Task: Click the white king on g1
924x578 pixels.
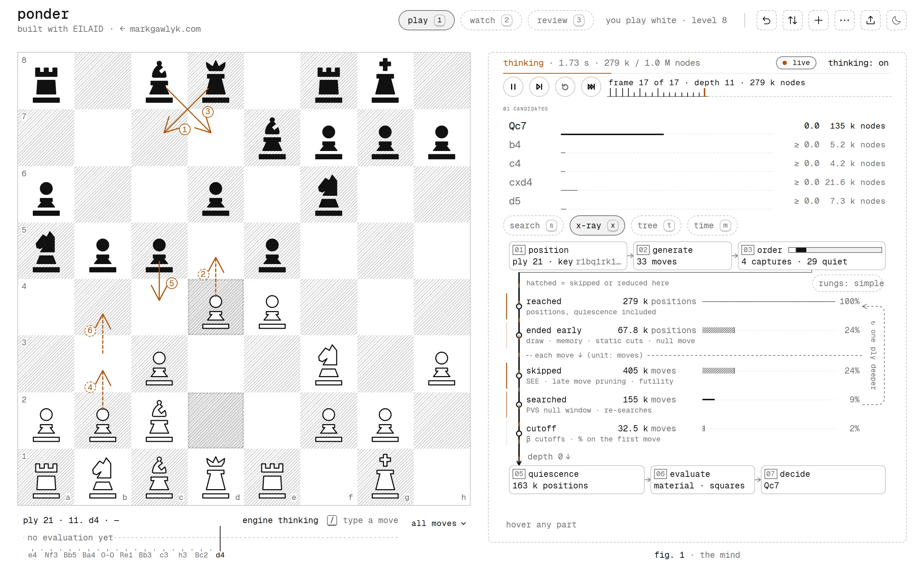Action: click(x=385, y=476)
